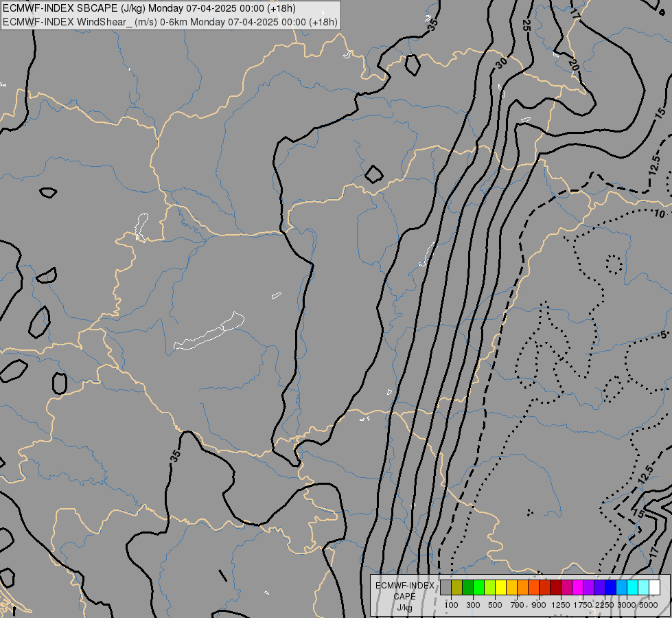Click the 'CAPE' label in the legend box
Viewport: 672px width, 618px height.
coord(404,597)
